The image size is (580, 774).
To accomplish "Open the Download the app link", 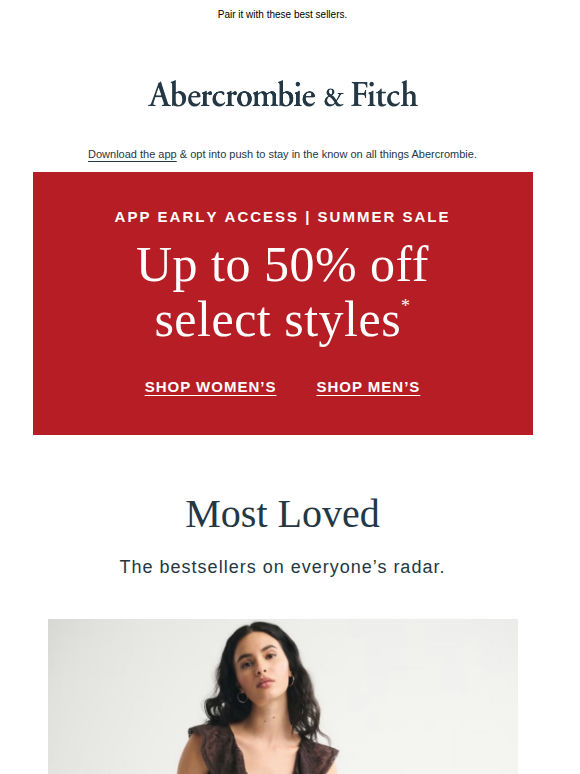I will point(132,155).
